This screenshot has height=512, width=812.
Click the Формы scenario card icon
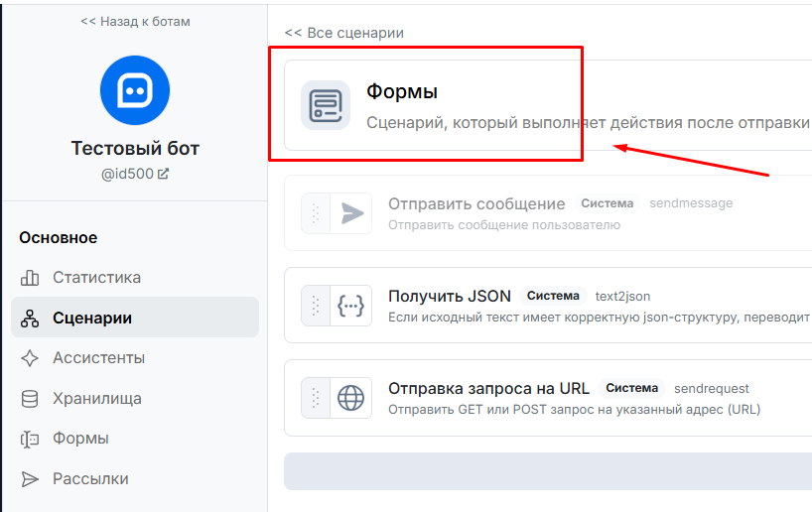pos(326,105)
